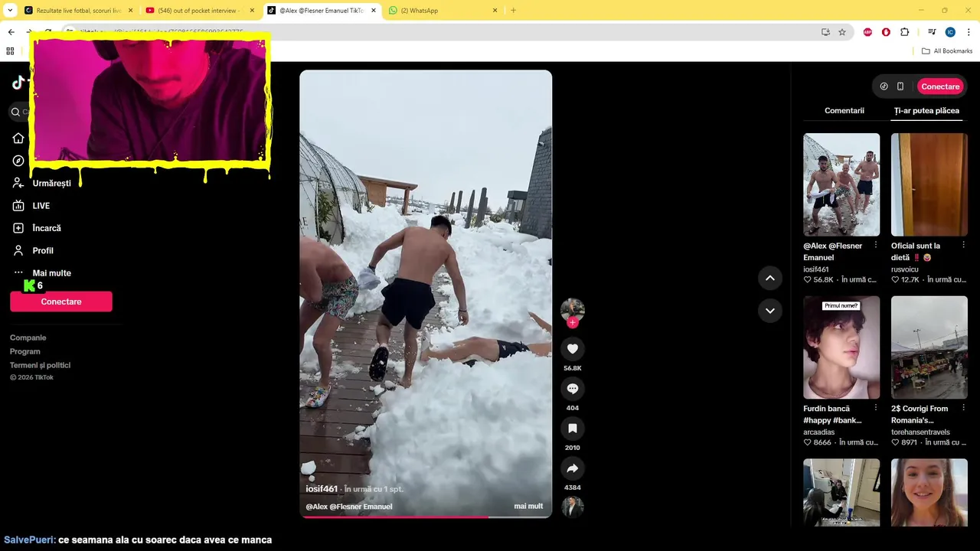Open a new browser tab
This screenshot has width=980, height=551.
point(513,11)
